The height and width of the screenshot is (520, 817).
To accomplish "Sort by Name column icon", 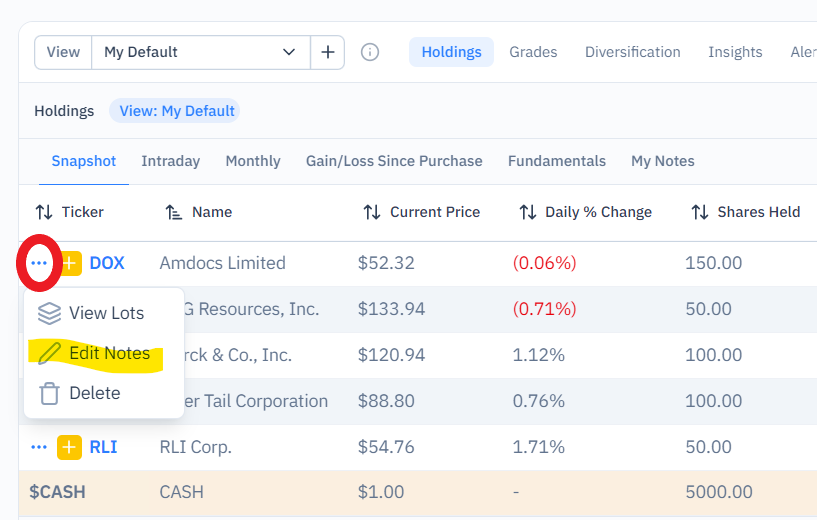I will click(x=174, y=212).
